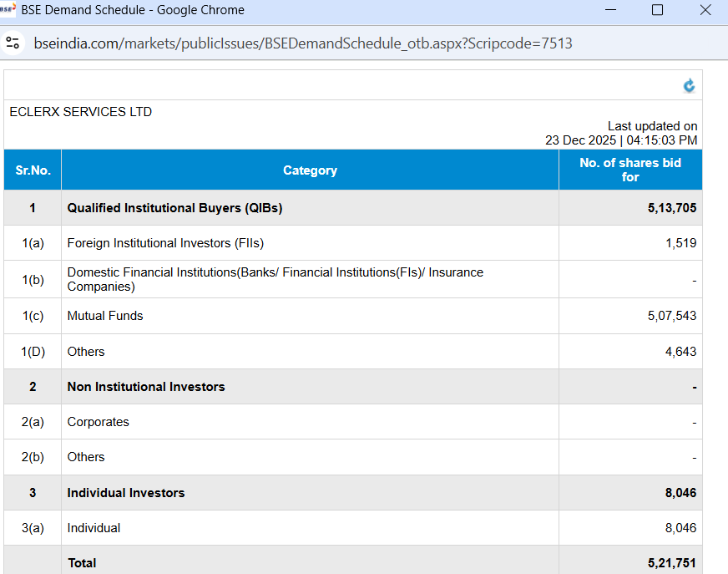Viewport: 728px width, 574px height.
Task: Click the FIIs value 1,519
Action: click(x=680, y=243)
